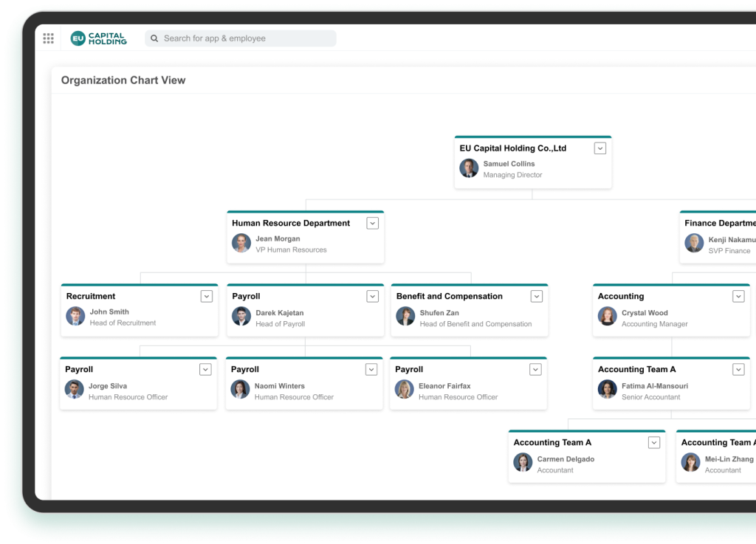Select the name Mei-Lin Zhang

click(x=729, y=459)
